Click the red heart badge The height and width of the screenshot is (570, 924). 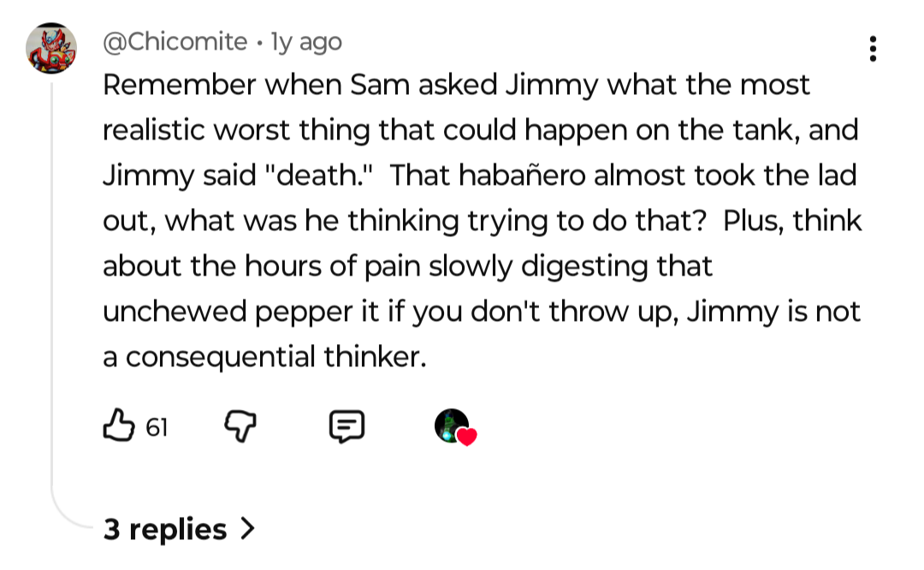click(466, 437)
